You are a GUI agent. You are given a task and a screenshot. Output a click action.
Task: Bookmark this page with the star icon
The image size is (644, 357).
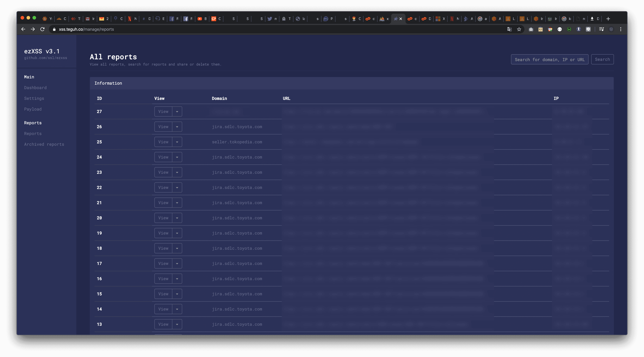[x=519, y=29]
